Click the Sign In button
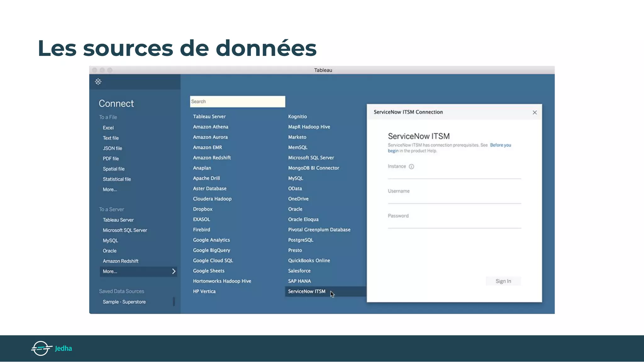644x362 pixels. coord(503,281)
